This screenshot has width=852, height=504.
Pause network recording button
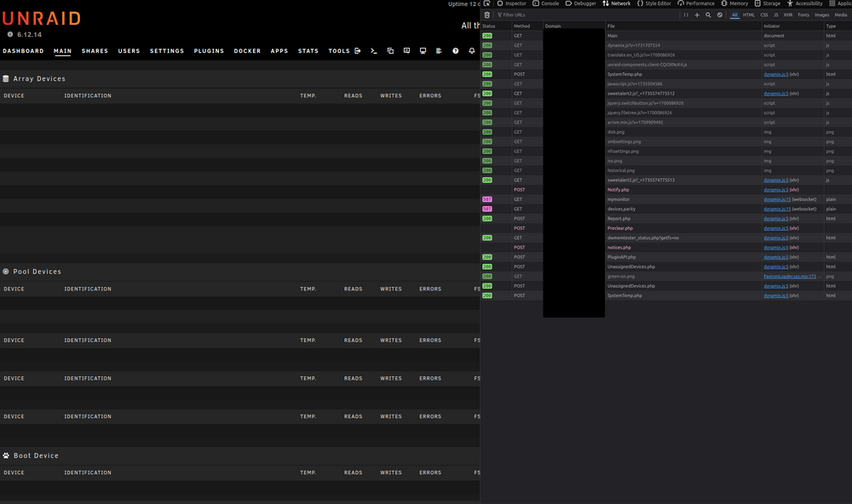tap(686, 15)
